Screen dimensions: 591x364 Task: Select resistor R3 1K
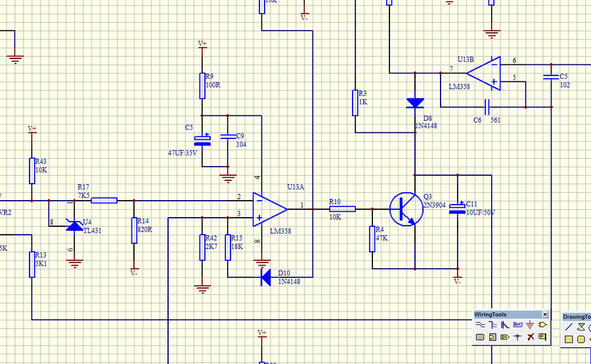tap(355, 103)
